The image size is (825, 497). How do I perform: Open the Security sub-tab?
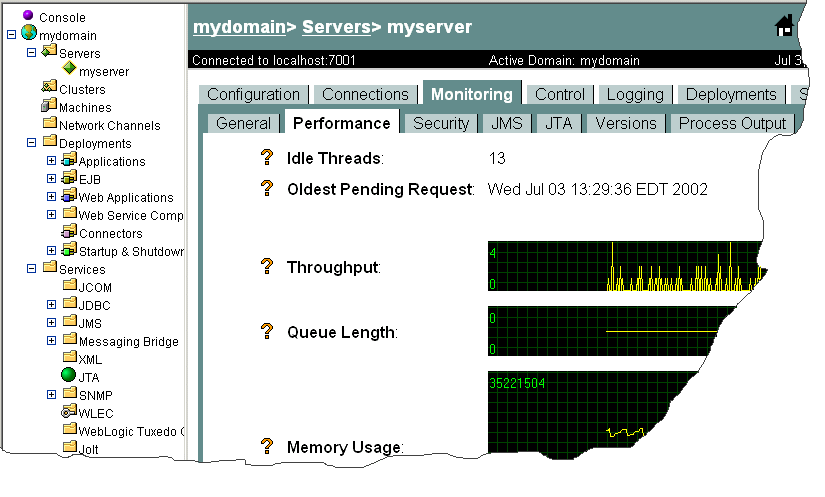click(441, 123)
